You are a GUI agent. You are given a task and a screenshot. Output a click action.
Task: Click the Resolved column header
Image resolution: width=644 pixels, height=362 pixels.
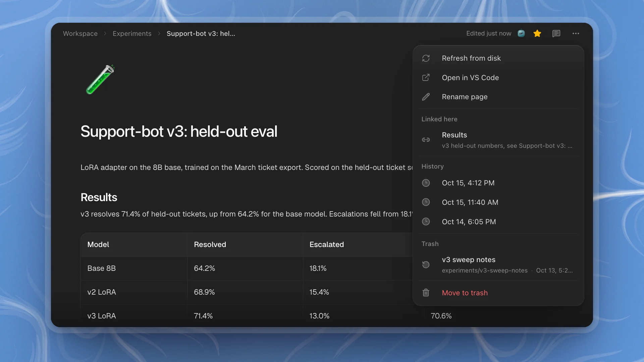[245, 245]
